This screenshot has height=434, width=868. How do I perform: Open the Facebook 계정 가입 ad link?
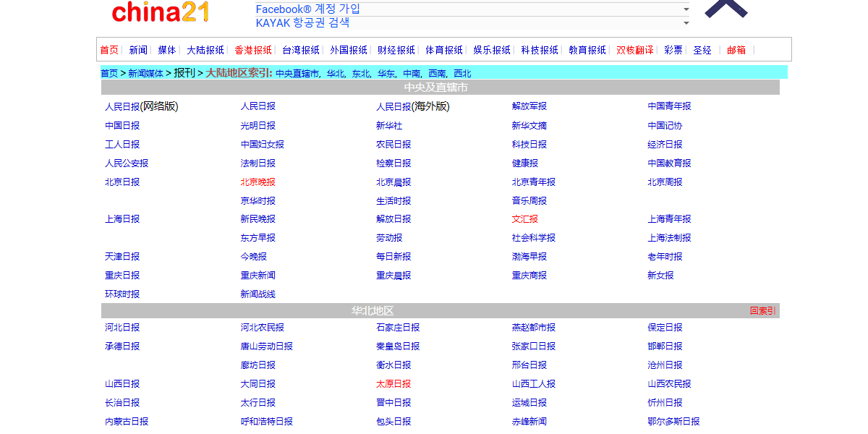pos(307,9)
